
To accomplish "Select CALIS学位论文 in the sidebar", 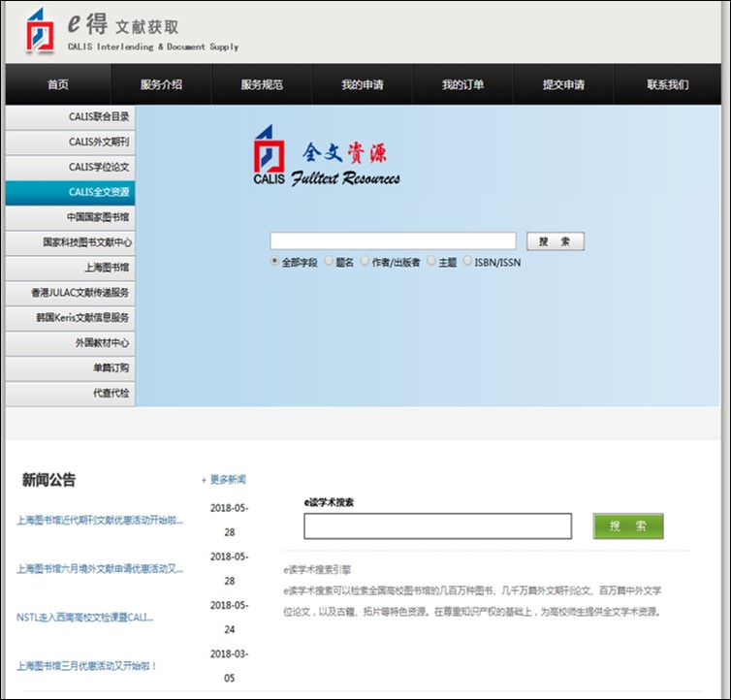I will point(71,168).
